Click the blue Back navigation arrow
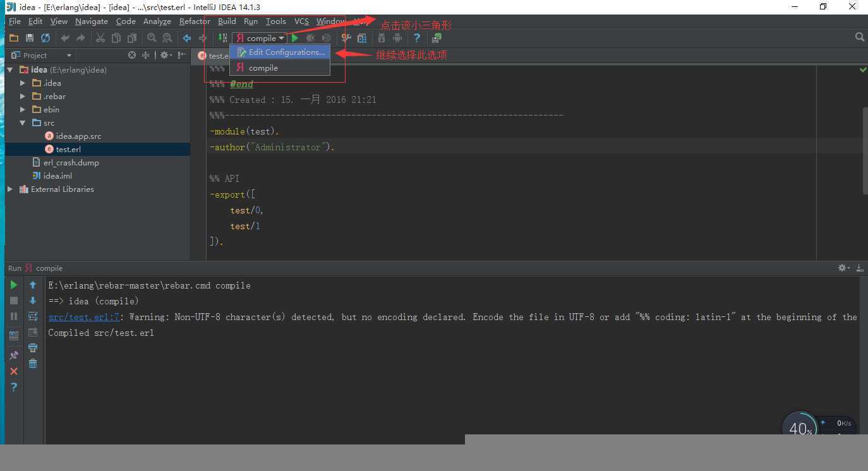 tap(187, 38)
